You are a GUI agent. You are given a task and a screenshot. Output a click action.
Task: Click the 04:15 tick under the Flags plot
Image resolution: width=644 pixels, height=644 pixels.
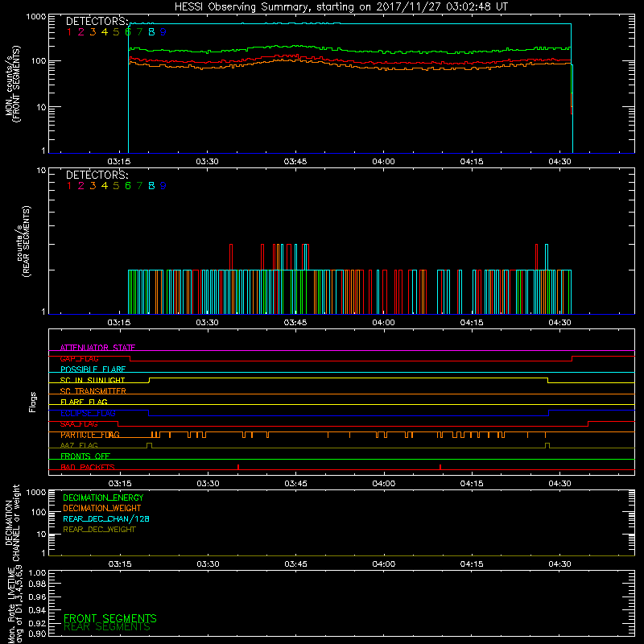[x=472, y=484]
